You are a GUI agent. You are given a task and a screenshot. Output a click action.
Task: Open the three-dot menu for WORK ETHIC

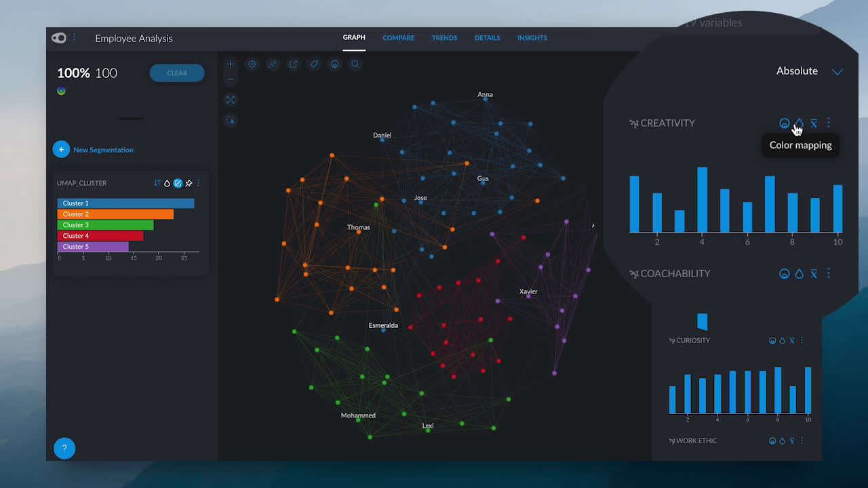[802, 441]
